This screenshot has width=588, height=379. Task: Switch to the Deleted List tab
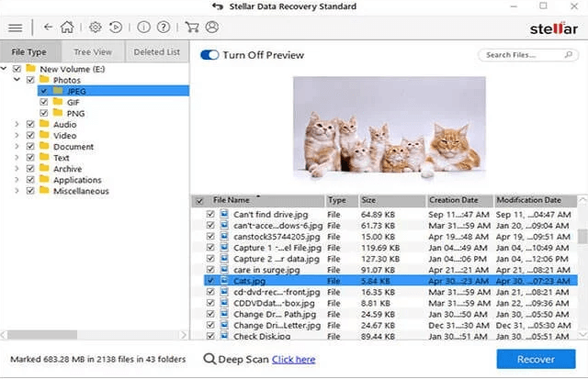pyautogui.click(x=157, y=51)
